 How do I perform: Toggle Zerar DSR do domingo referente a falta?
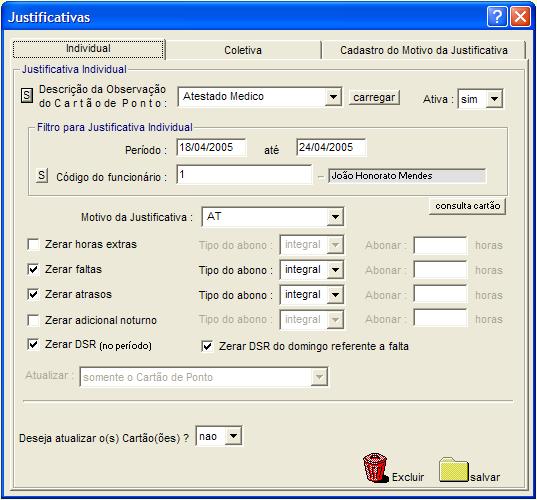tap(207, 346)
